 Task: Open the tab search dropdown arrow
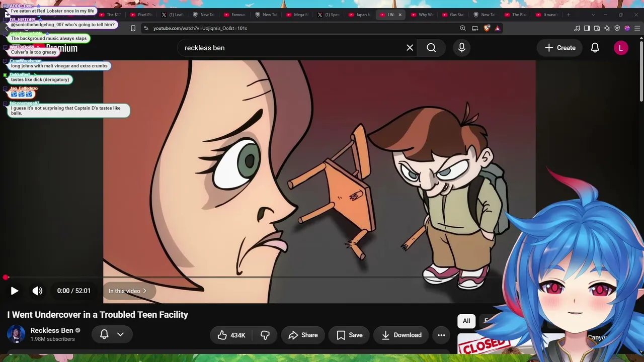593,15
